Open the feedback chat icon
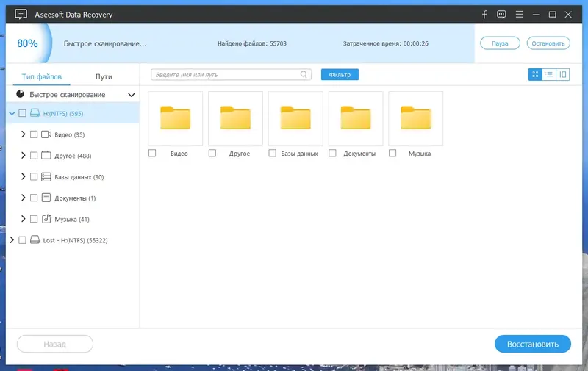Viewport: 588px width, 371px height. pos(501,15)
